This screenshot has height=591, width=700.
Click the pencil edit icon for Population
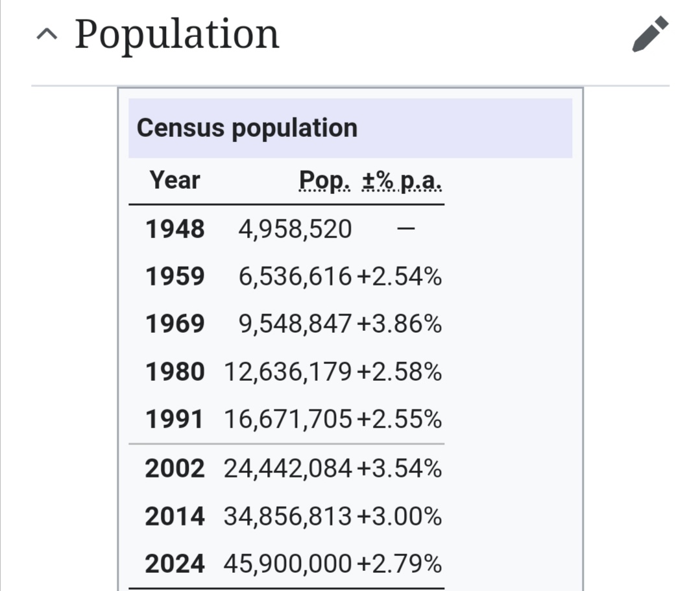tap(651, 34)
